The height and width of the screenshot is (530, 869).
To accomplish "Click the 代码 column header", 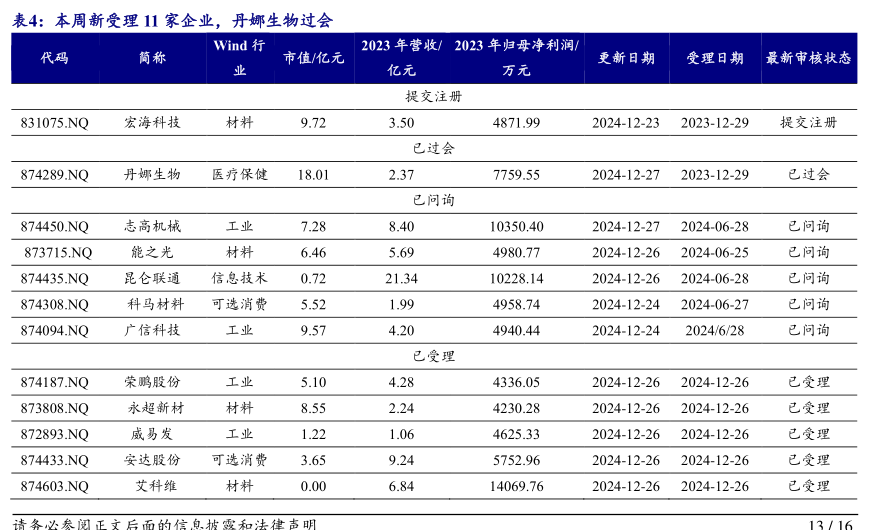I will [54, 58].
